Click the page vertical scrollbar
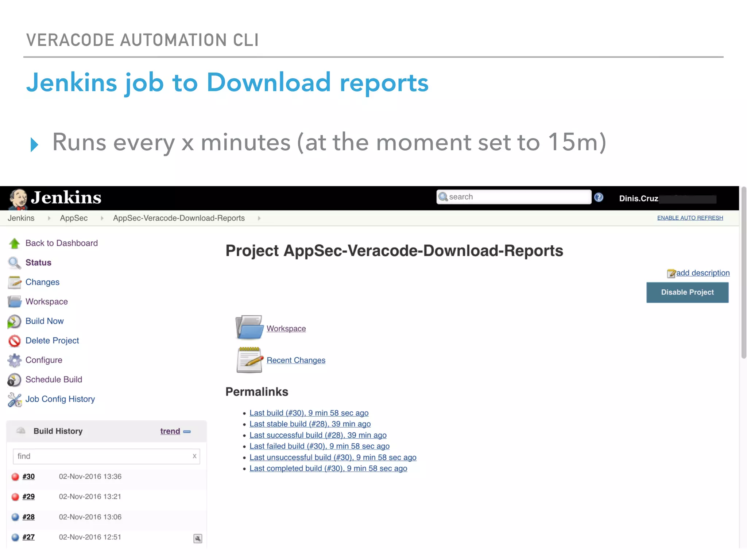Image resolution: width=747 pixels, height=560 pixels. (x=743, y=273)
